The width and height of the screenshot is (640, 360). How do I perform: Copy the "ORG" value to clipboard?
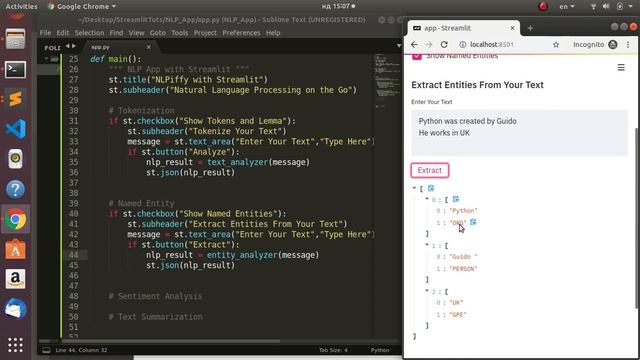pyautogui.click(x=473, y=222)
